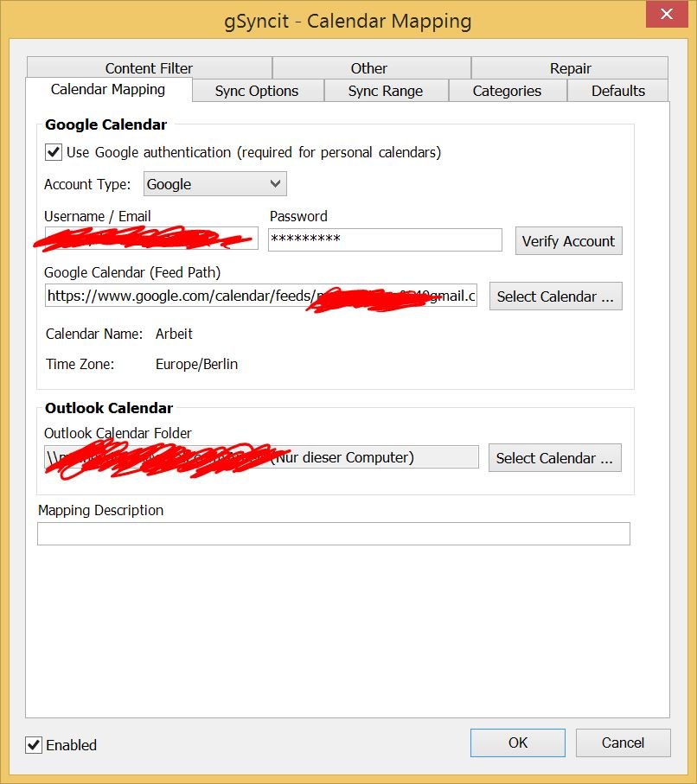Click the 'Mapping Description' label

coord(101,510)
